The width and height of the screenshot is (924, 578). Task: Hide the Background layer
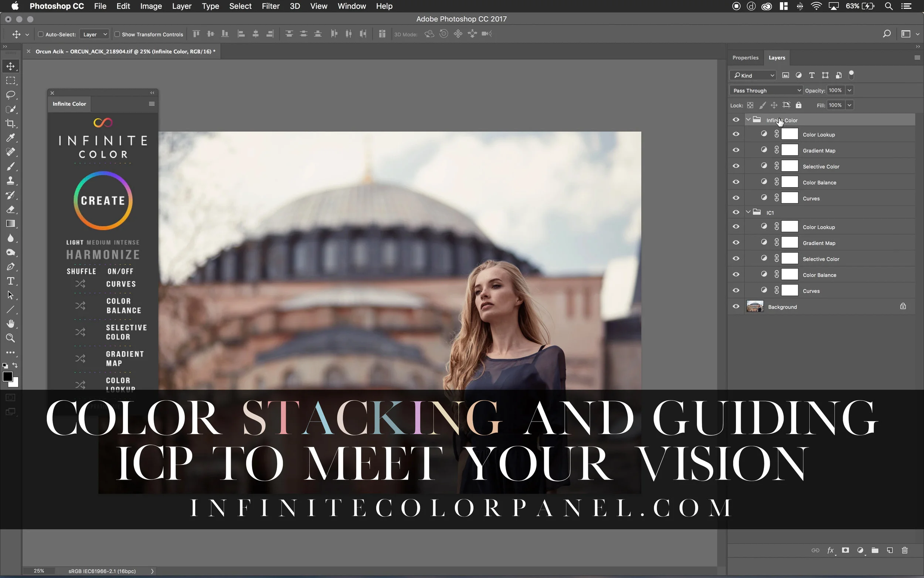tap(736, 306)
